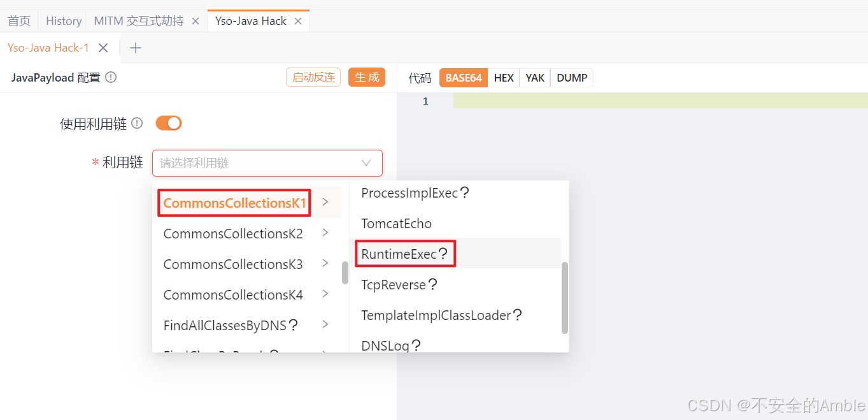
Task: Expand CommonsCollectionsK1 submenu arrow
Action: point(325,202)
